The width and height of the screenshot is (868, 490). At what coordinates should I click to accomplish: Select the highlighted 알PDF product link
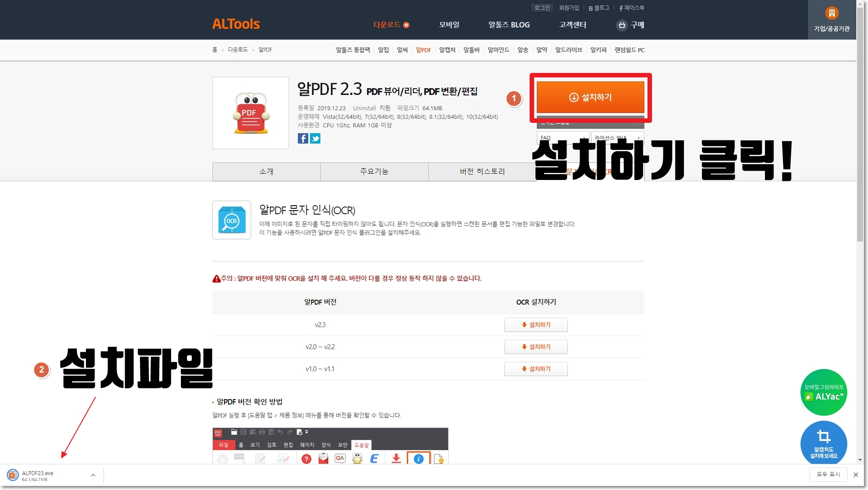tap(423, 50)
